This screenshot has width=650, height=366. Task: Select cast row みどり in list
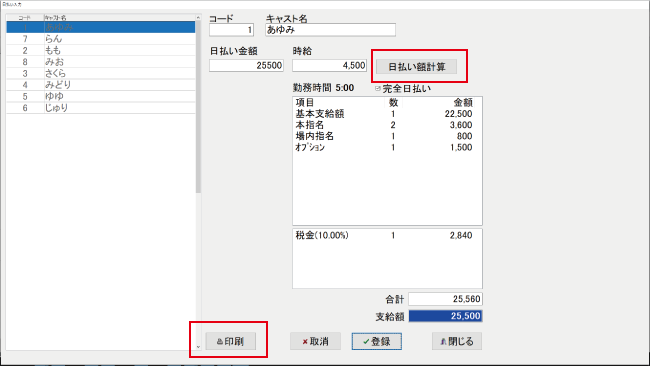pyautogui.click(x=101, y=85)
